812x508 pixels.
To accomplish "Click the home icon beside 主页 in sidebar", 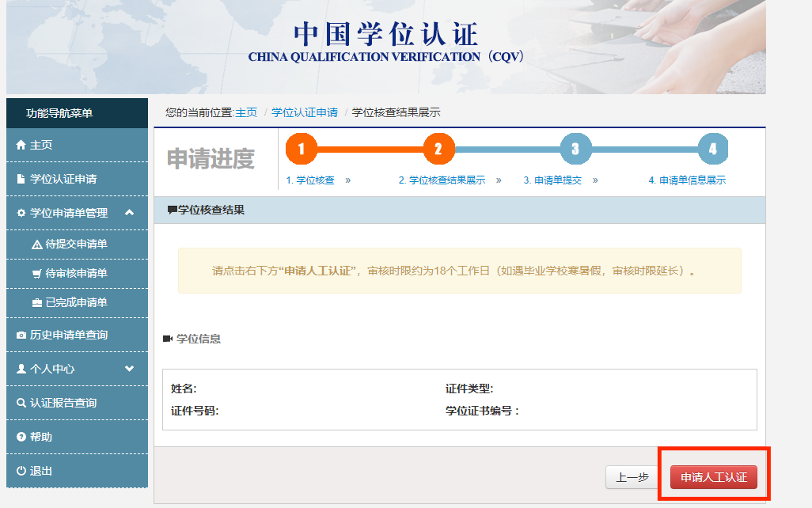I will click(x=21, y=146).
